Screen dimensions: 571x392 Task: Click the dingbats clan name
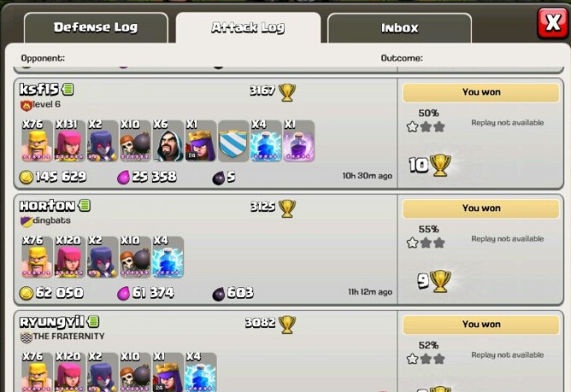(51, 220)
